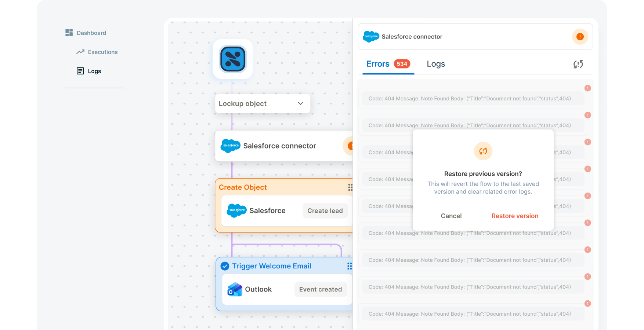Click orange warning badge on canvas Salesforce connector
The image size is (644, 330).
coord(348,146)
